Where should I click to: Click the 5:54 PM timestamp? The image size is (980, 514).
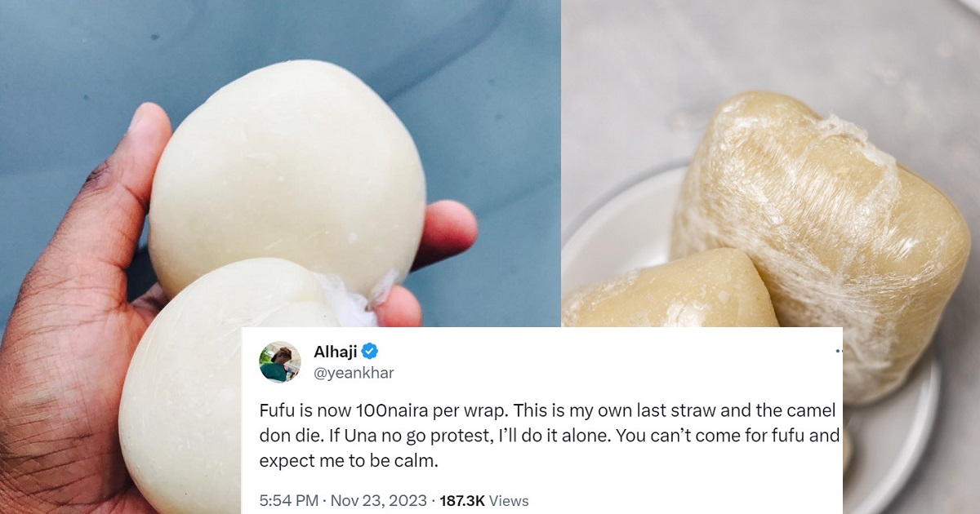286,501
